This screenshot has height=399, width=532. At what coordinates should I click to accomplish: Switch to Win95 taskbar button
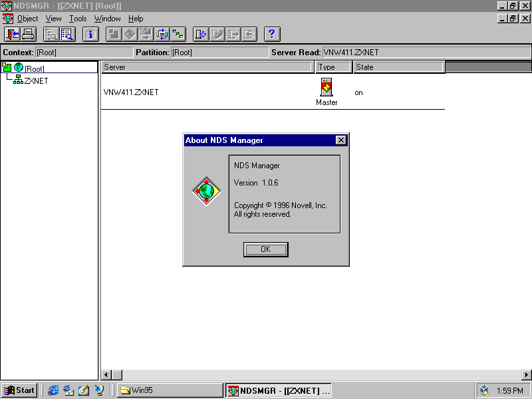tap(170, 390)
